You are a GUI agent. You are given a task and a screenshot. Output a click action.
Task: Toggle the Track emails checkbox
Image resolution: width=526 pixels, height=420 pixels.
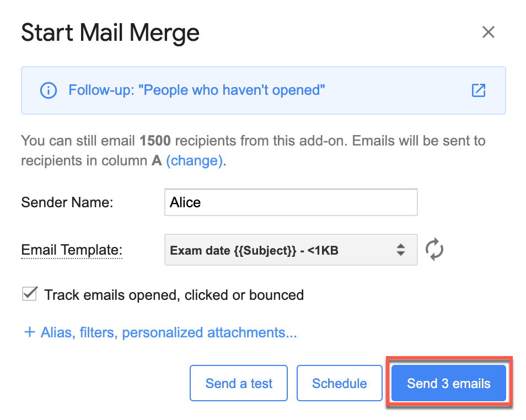tap(29, 294)
